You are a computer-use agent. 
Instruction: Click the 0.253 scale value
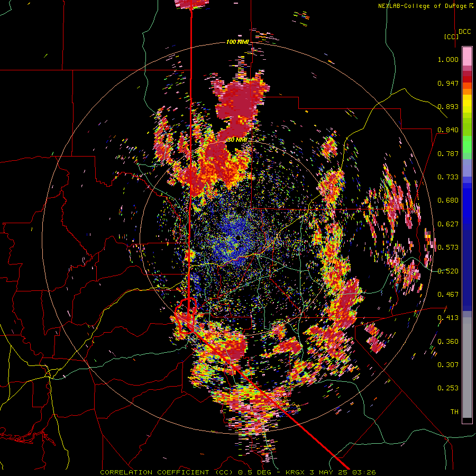(448, 388)
